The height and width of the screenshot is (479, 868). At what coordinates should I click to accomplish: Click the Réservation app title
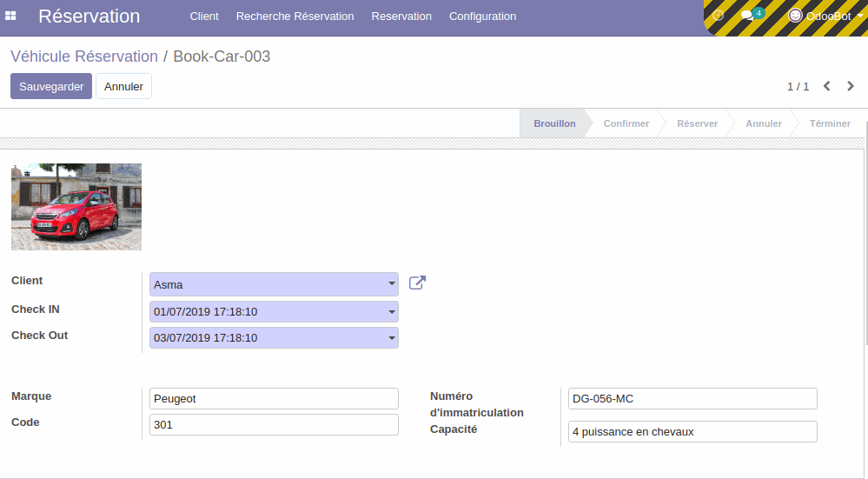(89, 17)
